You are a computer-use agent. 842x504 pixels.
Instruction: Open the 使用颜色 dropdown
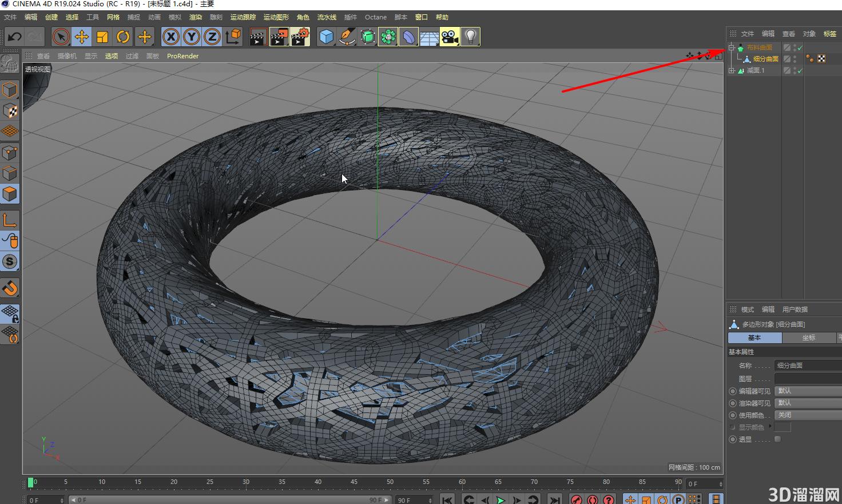click(808, 415)
